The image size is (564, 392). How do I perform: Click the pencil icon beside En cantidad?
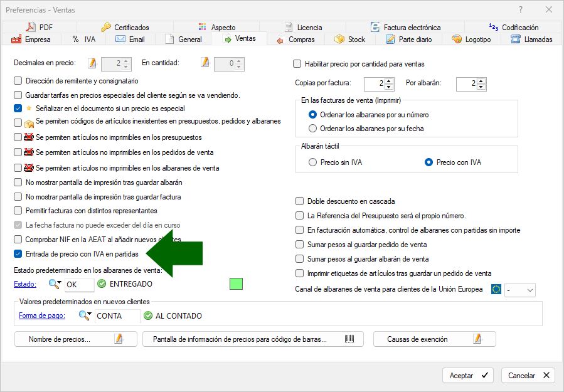point(205,63)
